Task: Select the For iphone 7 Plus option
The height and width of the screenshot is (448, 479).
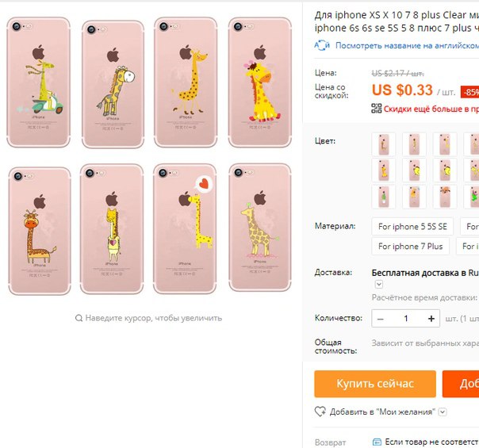Action: tap(410, 246)
